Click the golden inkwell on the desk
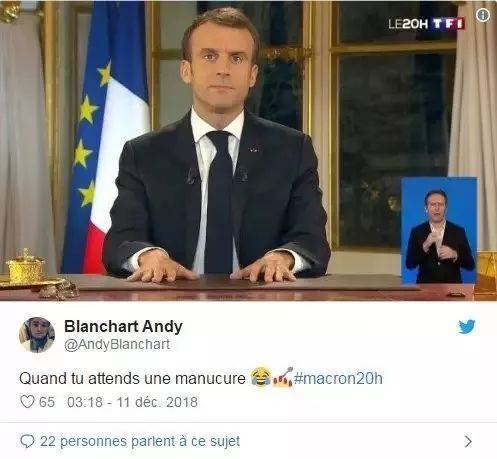Viewport: 497px width, 459px height. [x=25, y=266]
